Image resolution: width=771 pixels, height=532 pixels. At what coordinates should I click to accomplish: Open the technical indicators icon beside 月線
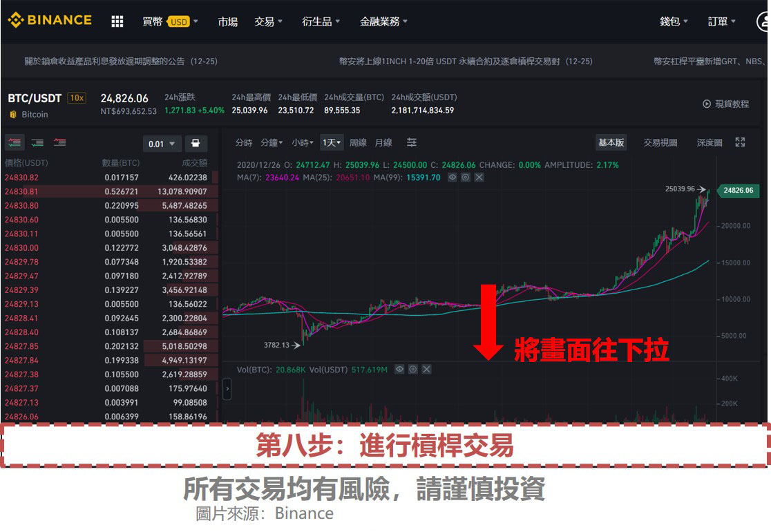[412, 141]
